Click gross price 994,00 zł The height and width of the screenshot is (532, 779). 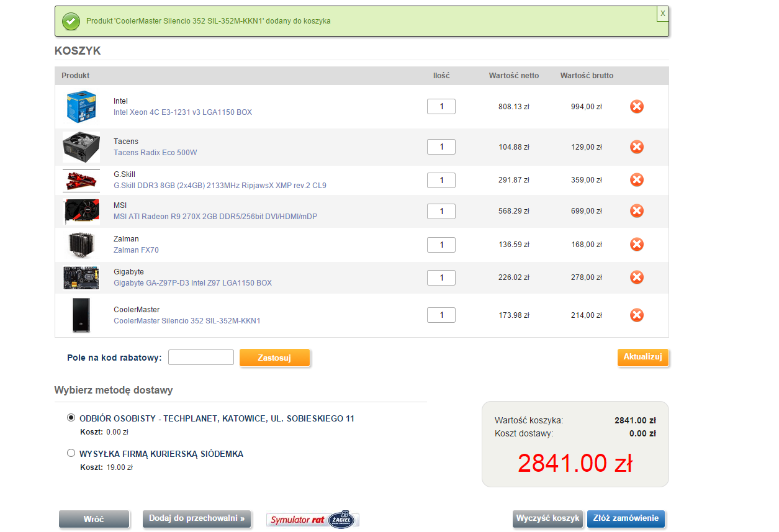[587, 107]
